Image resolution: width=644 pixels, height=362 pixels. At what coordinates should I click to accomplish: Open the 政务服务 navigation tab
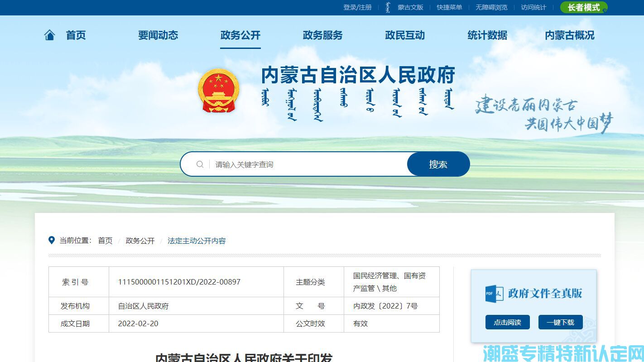323,35
